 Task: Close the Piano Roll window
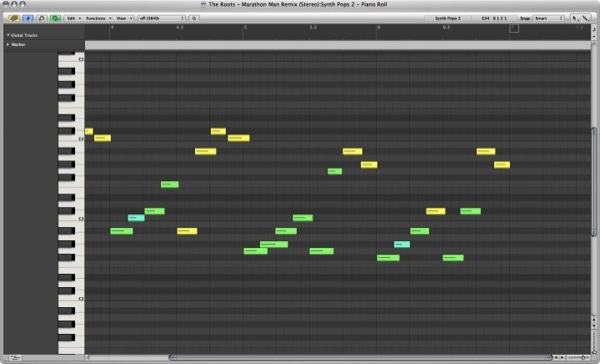pyautogui.click(x=5, y=4)
